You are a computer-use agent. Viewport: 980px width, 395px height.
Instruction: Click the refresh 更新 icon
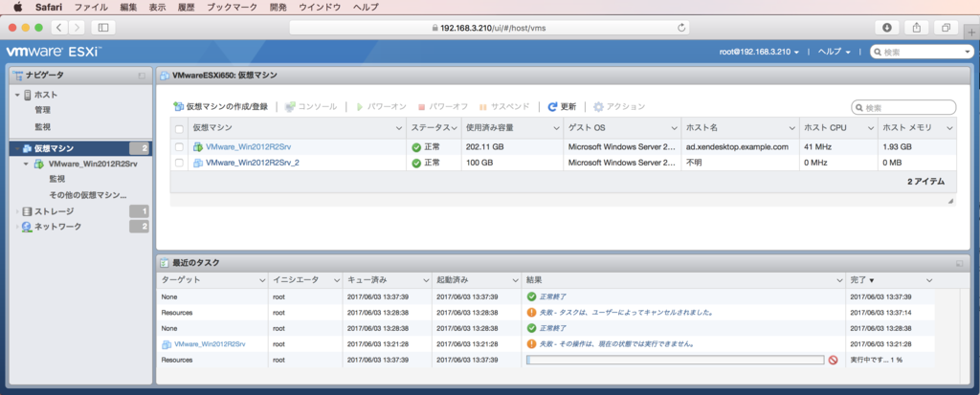552,107
